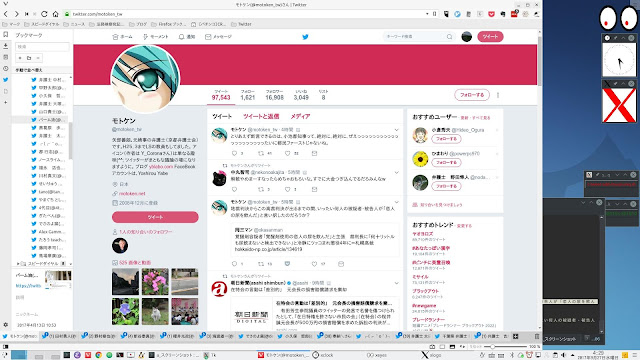Click the magnifier icon in Twitter search
This screenshot has width=640, height=360.
pos(449,37)
